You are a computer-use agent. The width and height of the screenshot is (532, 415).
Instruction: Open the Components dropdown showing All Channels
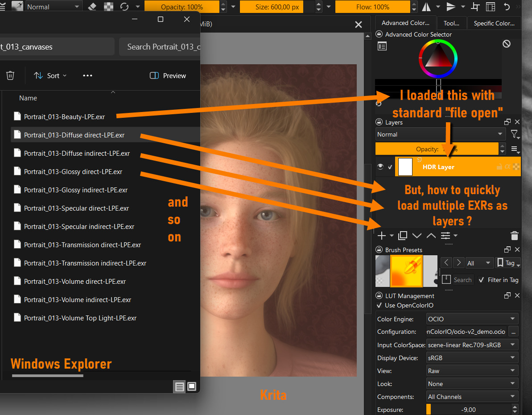tap(472, 396)
